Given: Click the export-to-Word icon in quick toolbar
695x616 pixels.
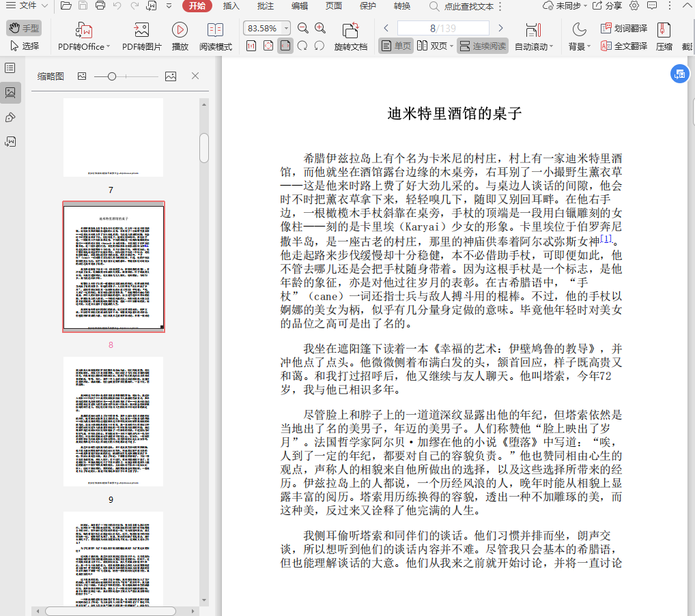Looking at the screenshot, I should pos(152,5).
